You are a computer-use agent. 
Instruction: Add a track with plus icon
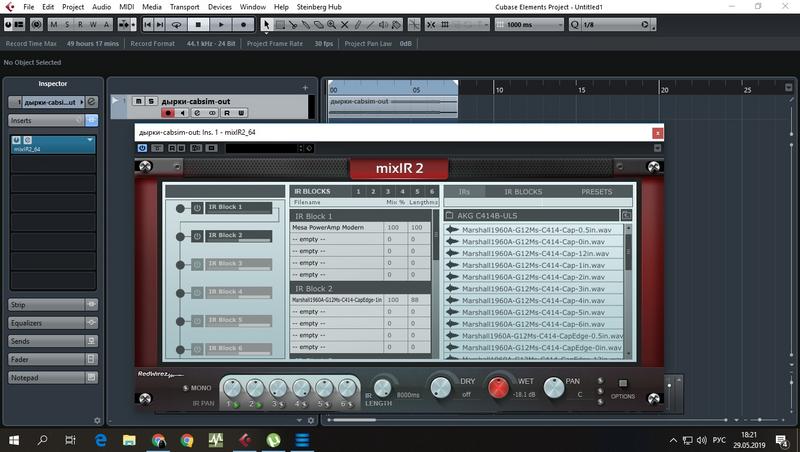tap(305, 88)
